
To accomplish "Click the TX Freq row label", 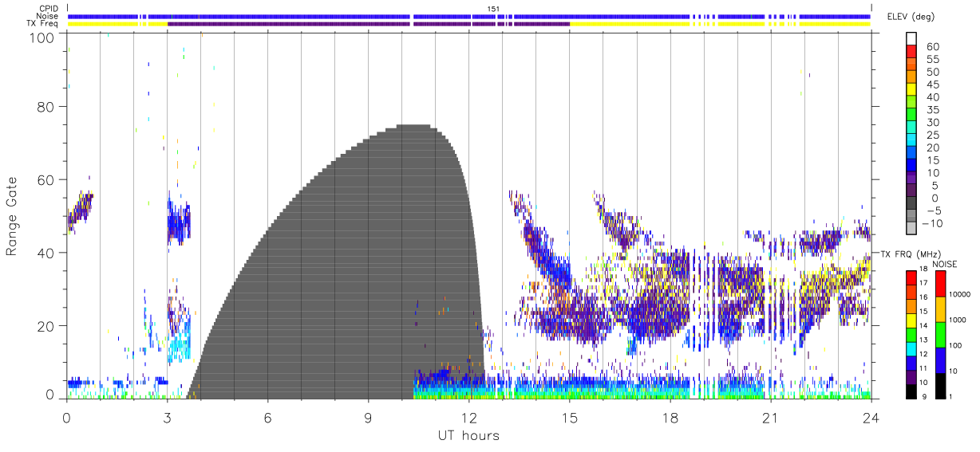I will (x=43, y=24).
